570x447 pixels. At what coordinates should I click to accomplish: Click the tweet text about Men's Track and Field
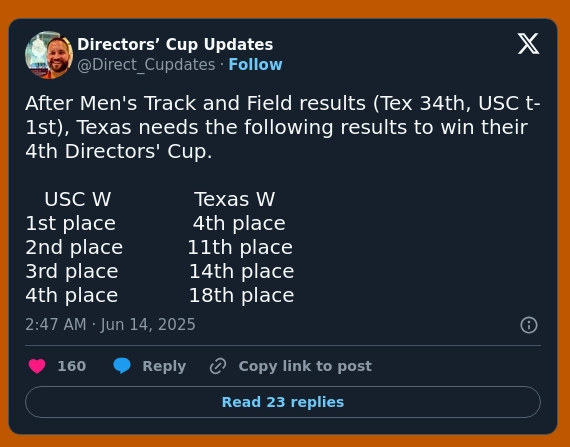tap(283, 127)
